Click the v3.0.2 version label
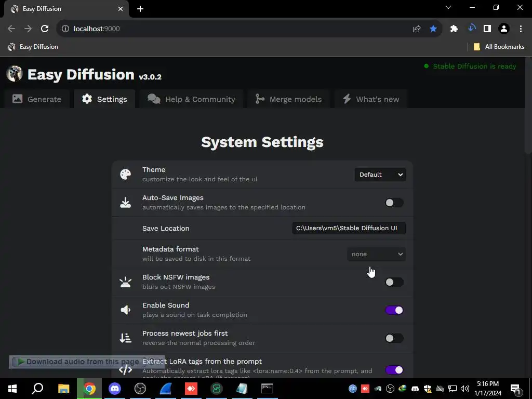The width and height of the screenshot is (532, 399). (150, 77)
